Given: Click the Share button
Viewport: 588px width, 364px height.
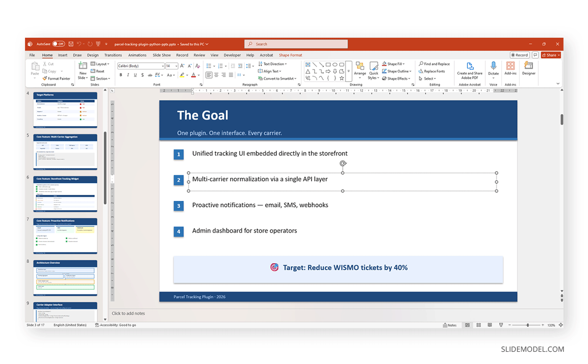Looking at the screenshot, I should (x=550, y=55).
